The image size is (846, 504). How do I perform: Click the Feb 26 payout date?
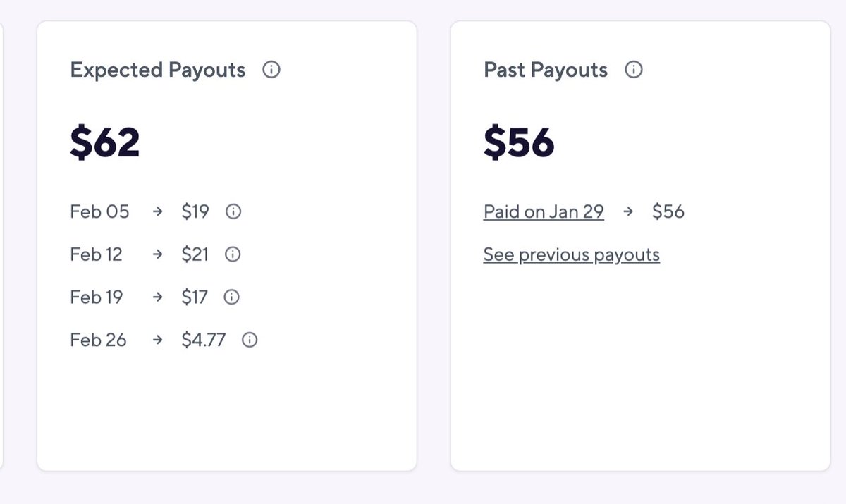point(98,340)
